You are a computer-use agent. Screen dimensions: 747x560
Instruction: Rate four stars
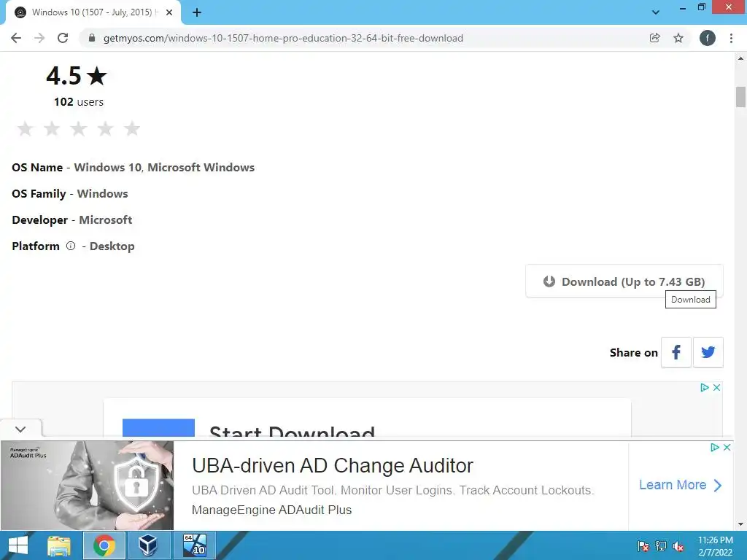(105, 128)
